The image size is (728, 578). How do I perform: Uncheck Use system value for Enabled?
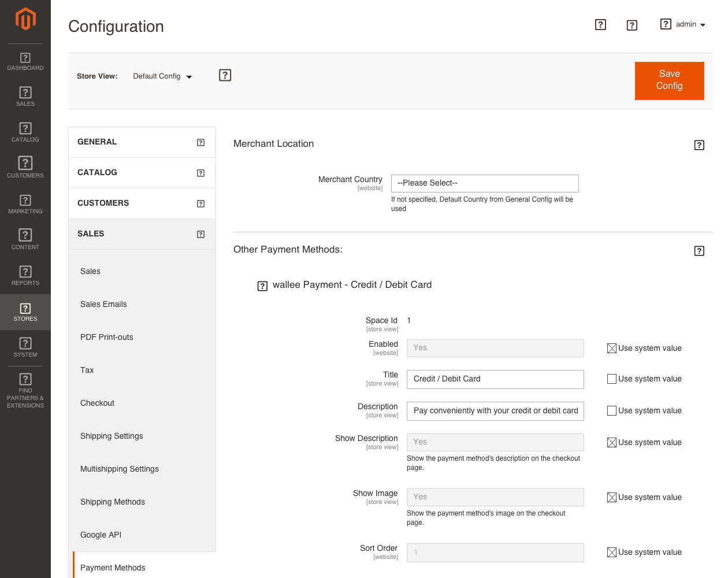pyautogui.click(x=611, y=348)
